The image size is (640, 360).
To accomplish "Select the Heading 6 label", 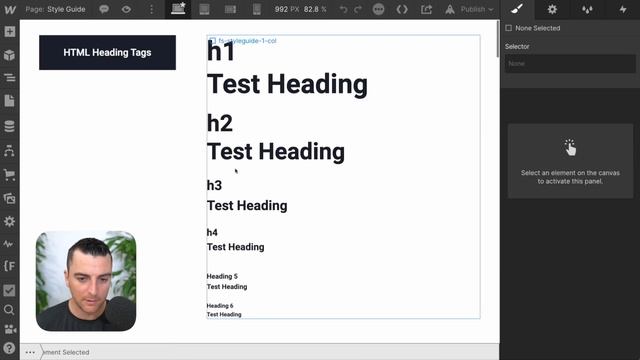I will 220,306.
